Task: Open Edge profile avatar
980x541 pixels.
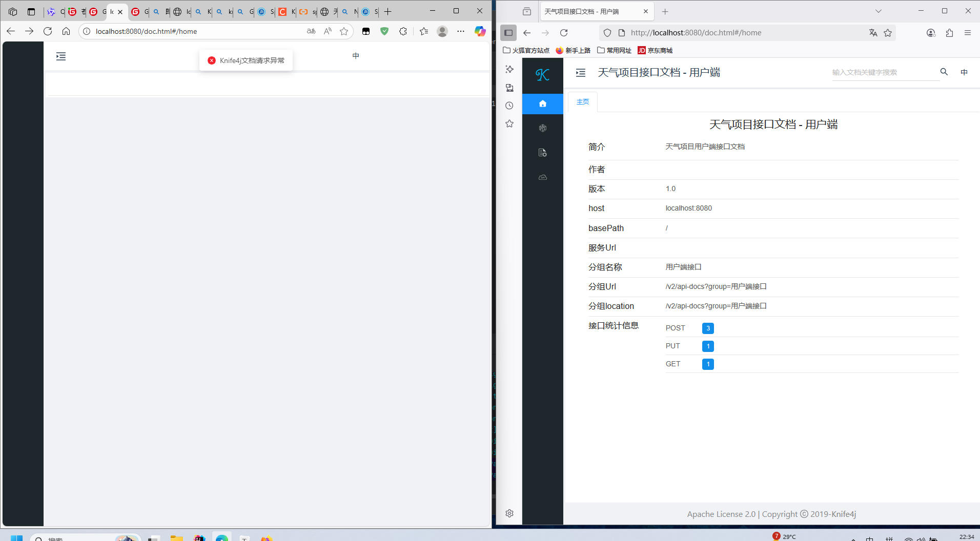Action: coord(442,31)
